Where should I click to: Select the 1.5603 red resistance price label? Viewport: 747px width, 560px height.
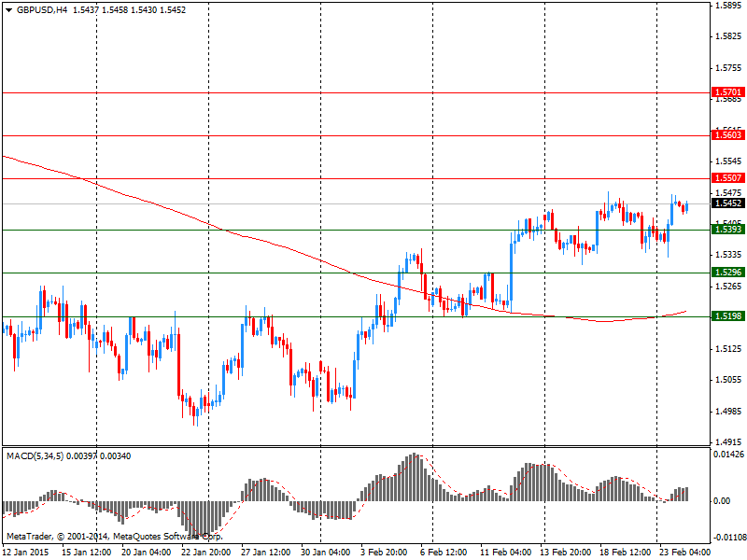pyautogui.click(x=728, y=135)
